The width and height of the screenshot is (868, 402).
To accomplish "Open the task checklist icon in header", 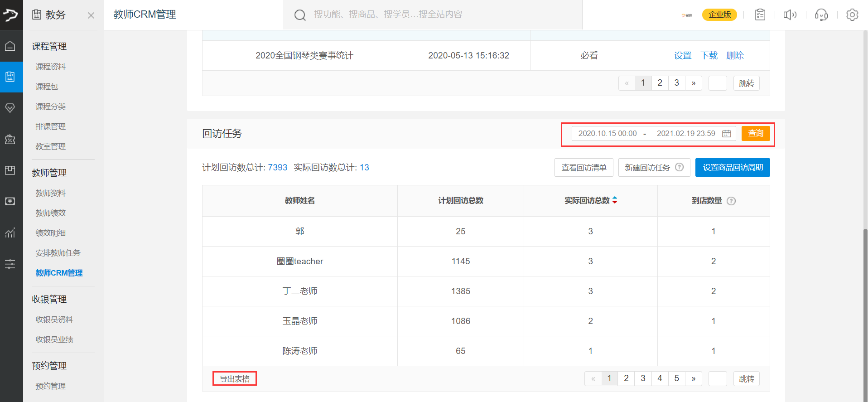I will pyautogui.click(x=760, y=15).
